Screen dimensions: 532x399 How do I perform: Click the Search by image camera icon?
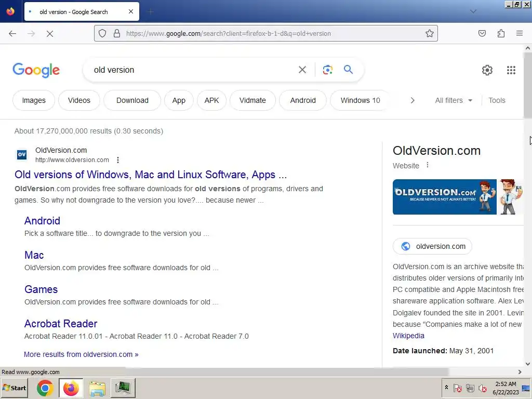327,70
